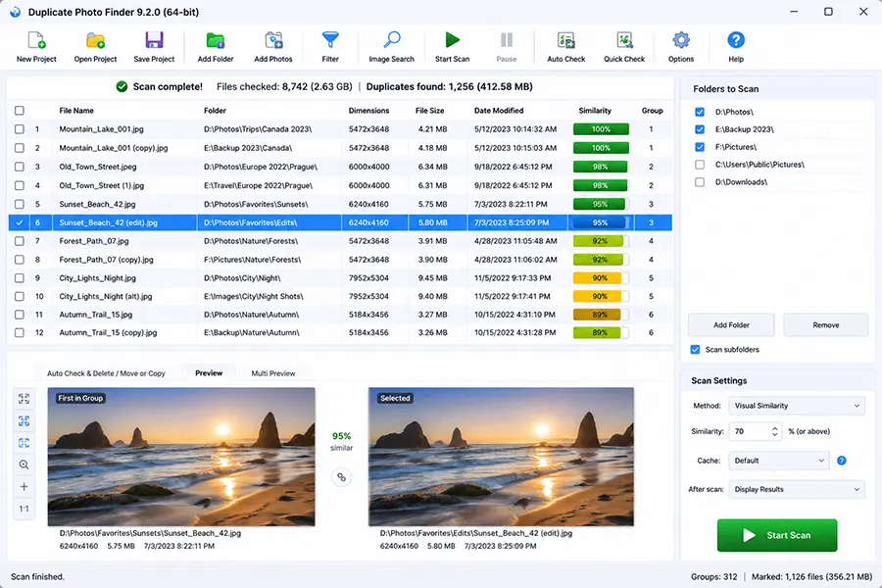882x588 pixels.
Task: Click the Add Folder button in Folders to Scan
Action: click(731, 325)
